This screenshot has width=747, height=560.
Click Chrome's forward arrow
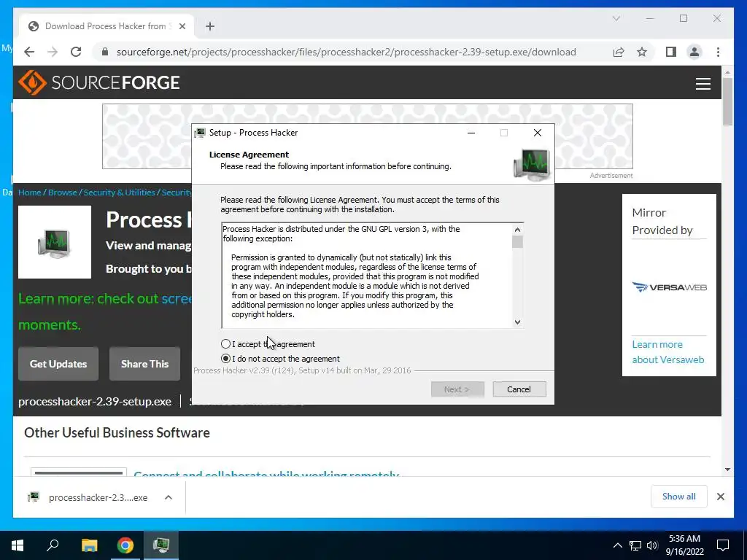53,52
